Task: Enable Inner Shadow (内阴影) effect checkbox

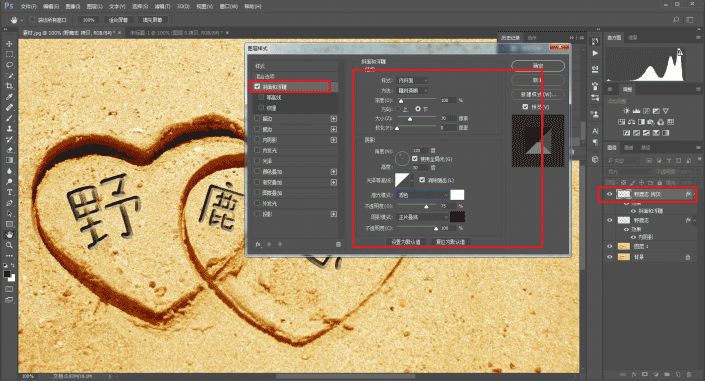Action: click(257, 140)
